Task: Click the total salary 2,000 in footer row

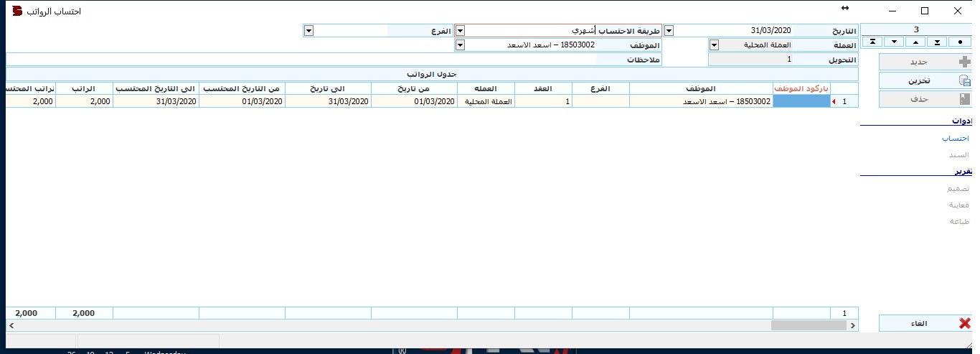Action: tap(84, 314)
